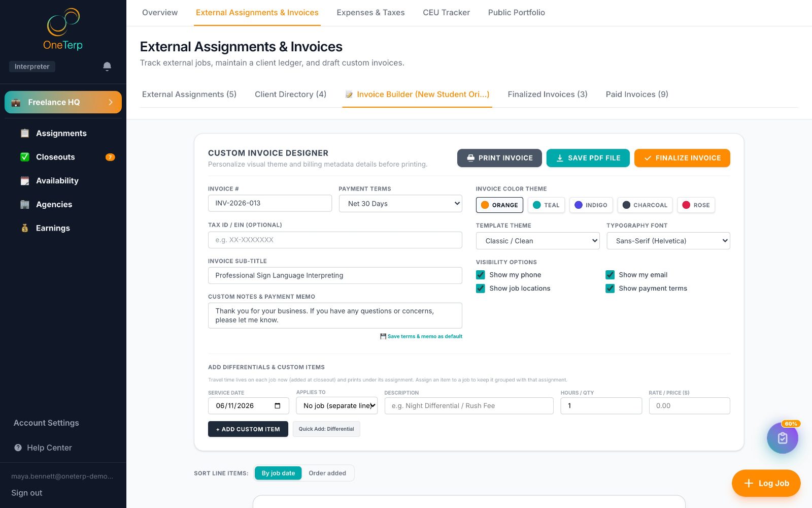The height and width of the screenshot is (508, 812).
Task: Click the Interpreter role badge
Action: click(32, 67)
